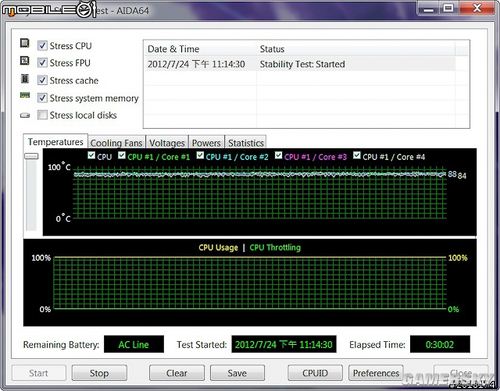Toggle the Stress cache checkbox
Screen dimensions: 500x391
[42, 80]
